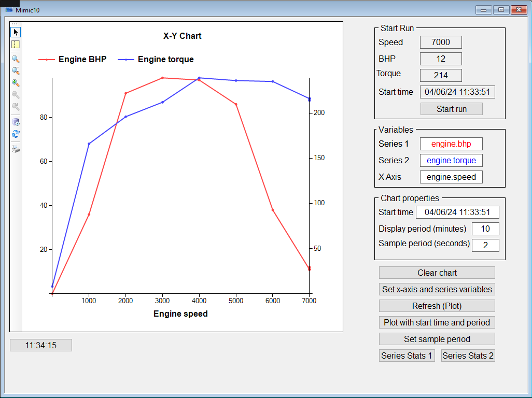
Task: Open the Series 2 engine.torque variable field
Action: click(451, 160)
